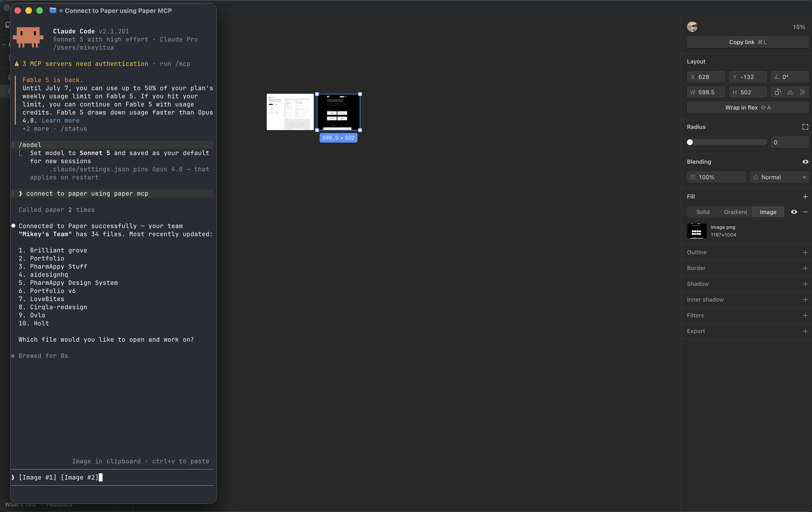
Task: Click the Outline section label
Action: click(697, 252)
